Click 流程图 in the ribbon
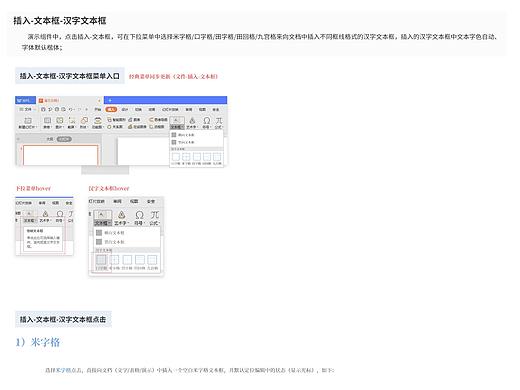This screenshot has width=520, height=390. pyautogui.click(x=157, y=127)
